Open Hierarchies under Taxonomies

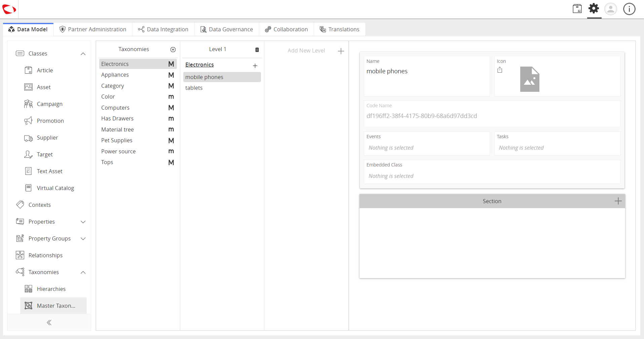pyautogui.click(x=51, y=289)
